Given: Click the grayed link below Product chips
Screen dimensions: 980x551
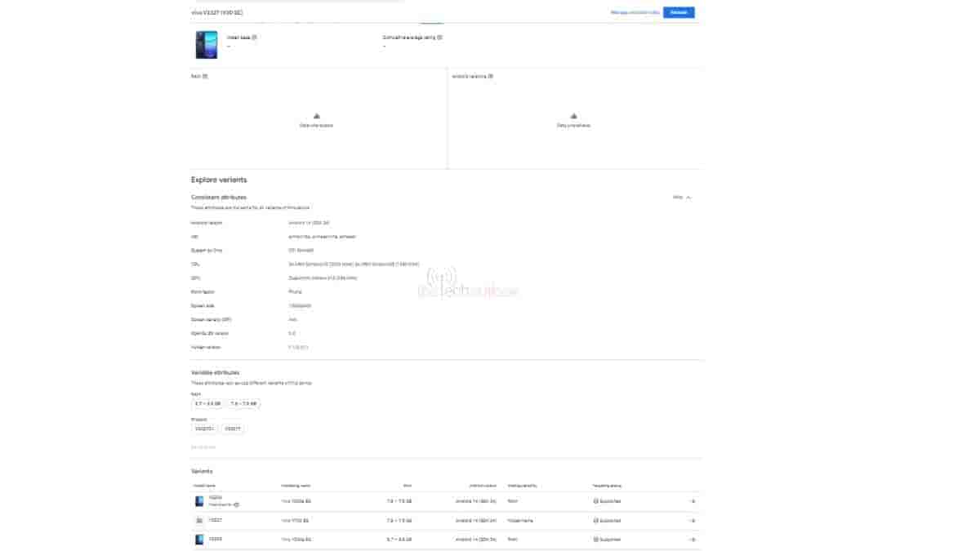Looking at the screenshot, I should click(203, 447).
